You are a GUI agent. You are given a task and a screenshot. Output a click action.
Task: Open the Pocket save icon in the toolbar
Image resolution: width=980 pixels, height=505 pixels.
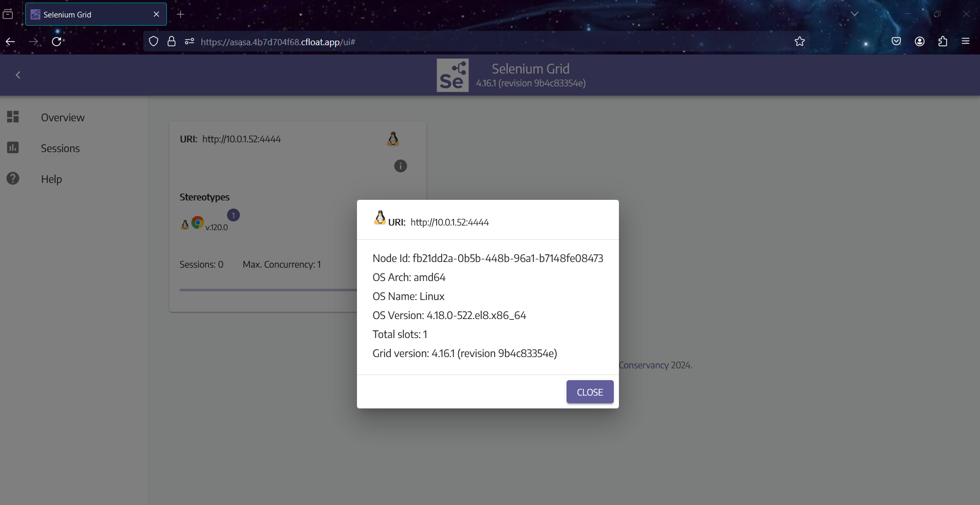[896, 42]
